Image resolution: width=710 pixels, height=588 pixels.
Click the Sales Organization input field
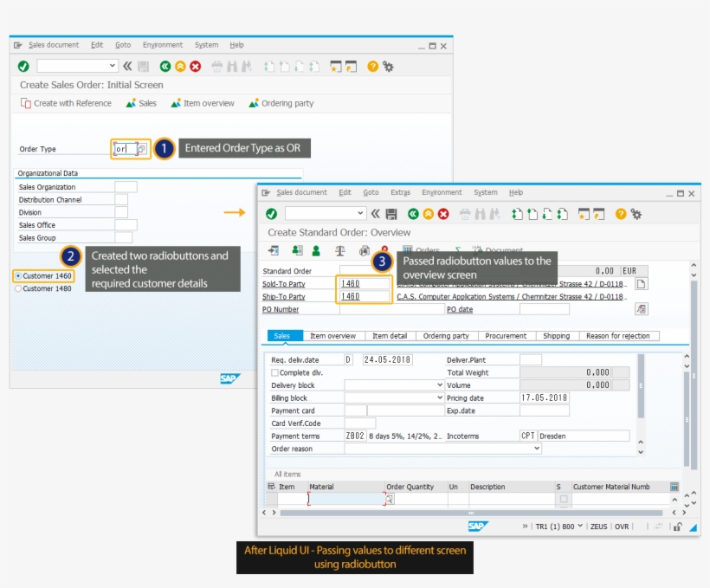tap(126, 187)
